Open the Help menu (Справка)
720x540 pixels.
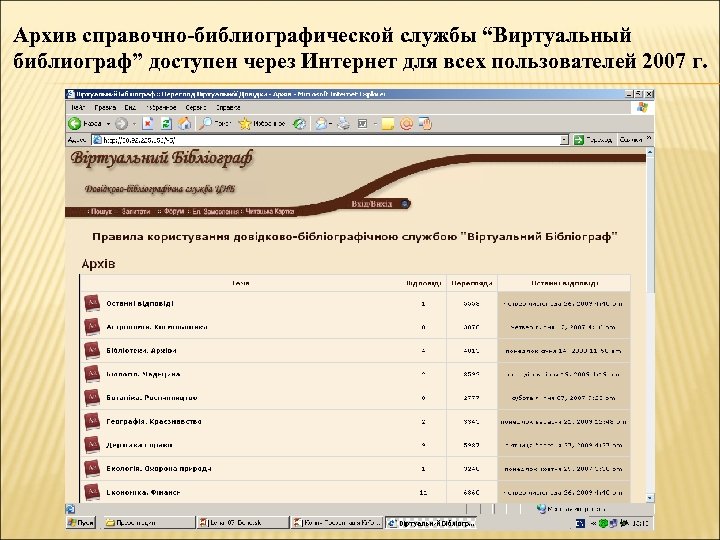(228, 107)
